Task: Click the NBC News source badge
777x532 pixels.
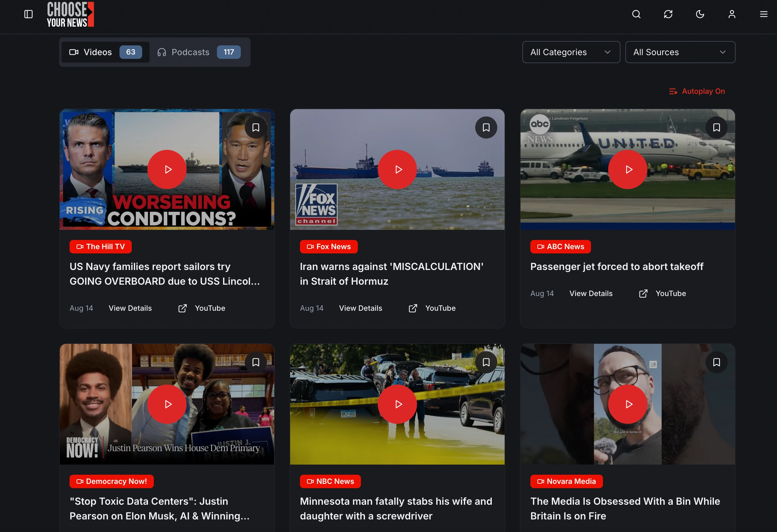Action: click(330, 481)
